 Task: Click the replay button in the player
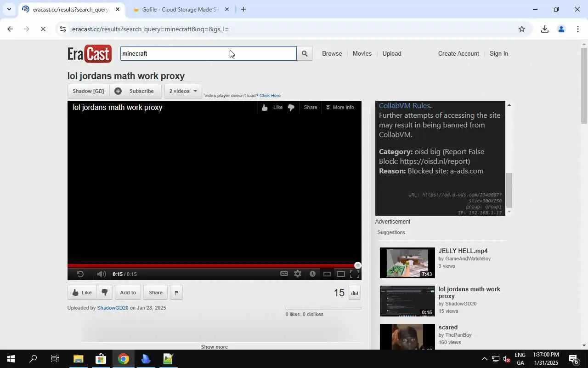point(80,274)
